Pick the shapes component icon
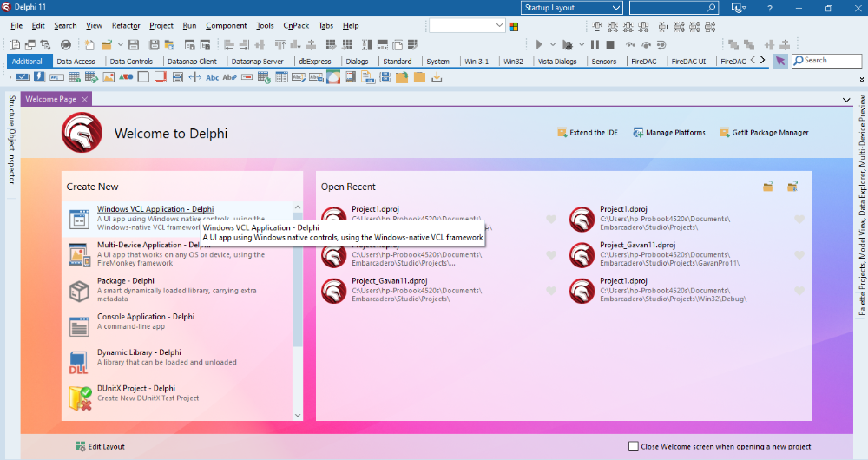Image resolution: width=868 pixels, height=460 pixels. 126,77
